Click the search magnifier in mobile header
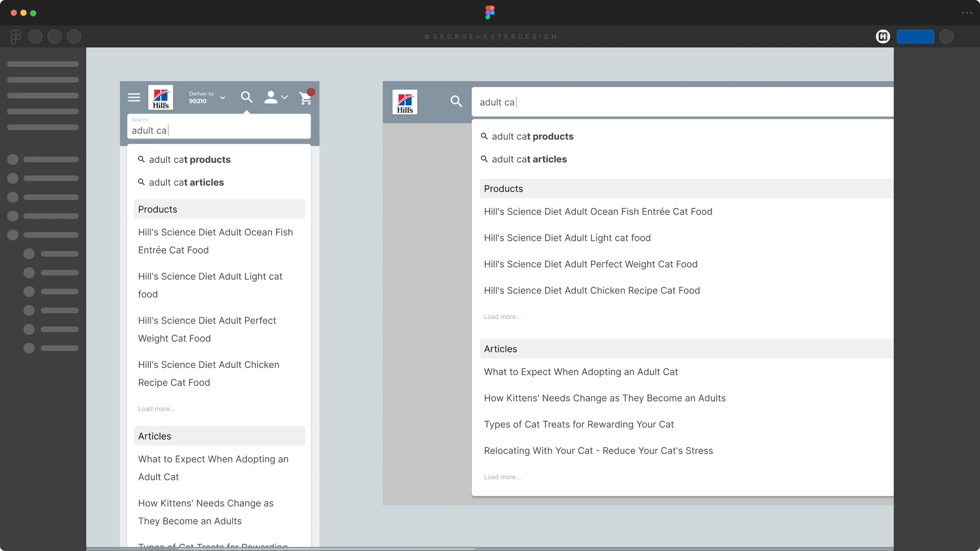 click(247, 97)
